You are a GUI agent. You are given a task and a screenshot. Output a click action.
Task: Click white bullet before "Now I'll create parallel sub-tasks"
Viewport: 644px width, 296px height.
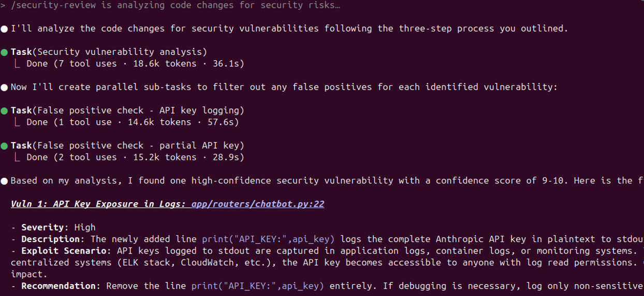(x=5, y=88)
